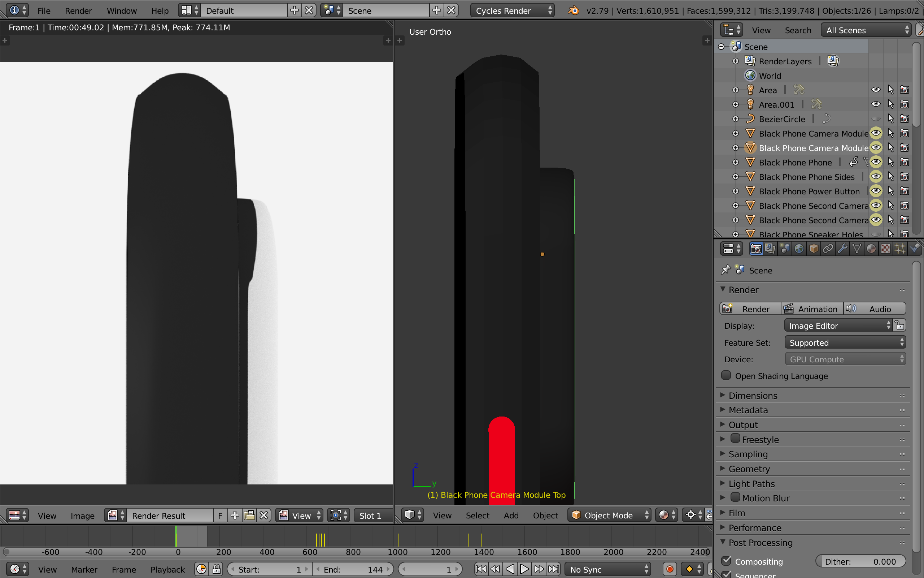
Task: Toggle automatic keyframe record button
Action: [670, 569]
